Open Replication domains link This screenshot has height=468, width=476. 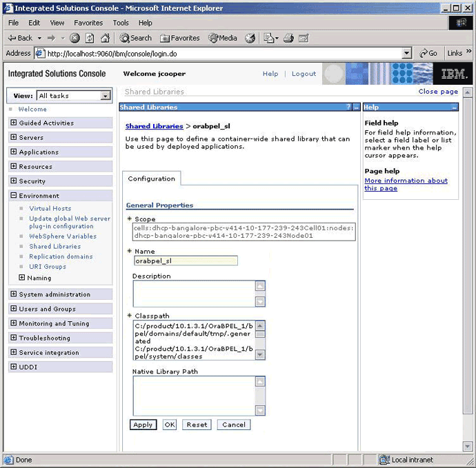(x=61, y=256)
